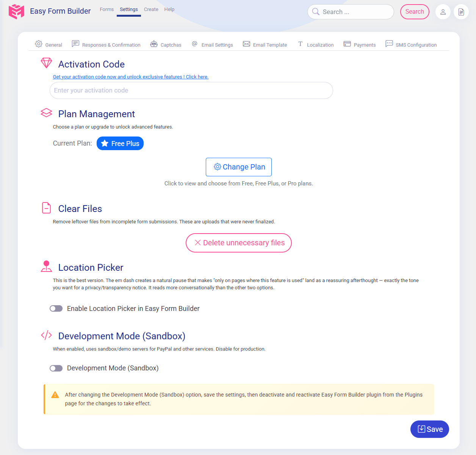Enable Location Picker in Easy Form Builder
Screen dimensions: 476x455
click(x=56, y=308)
